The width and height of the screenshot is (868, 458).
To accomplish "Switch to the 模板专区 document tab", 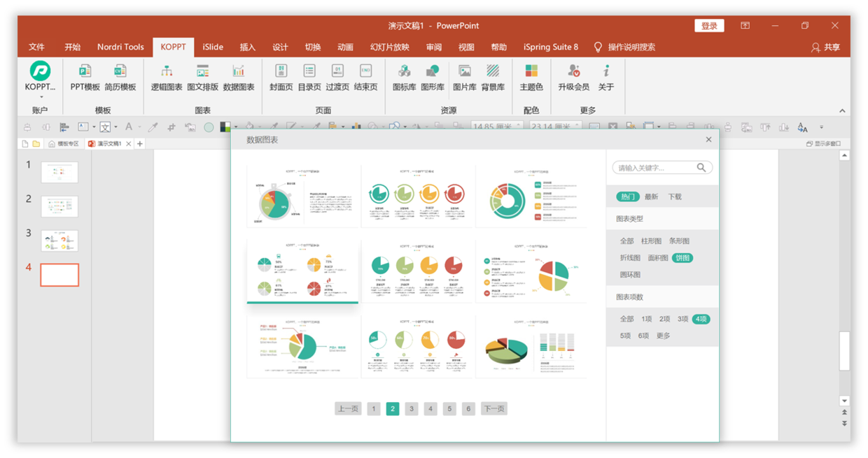I will (64, 144).
